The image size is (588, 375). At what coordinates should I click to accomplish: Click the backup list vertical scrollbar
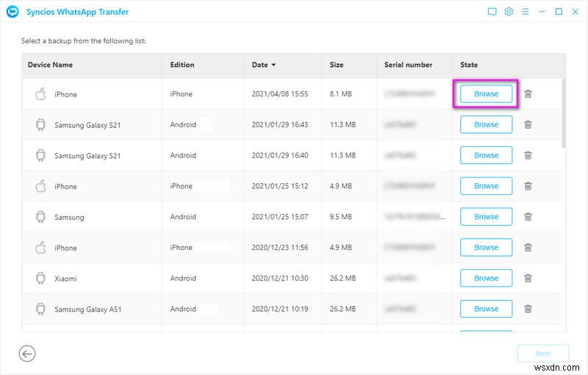coord(564,113)
